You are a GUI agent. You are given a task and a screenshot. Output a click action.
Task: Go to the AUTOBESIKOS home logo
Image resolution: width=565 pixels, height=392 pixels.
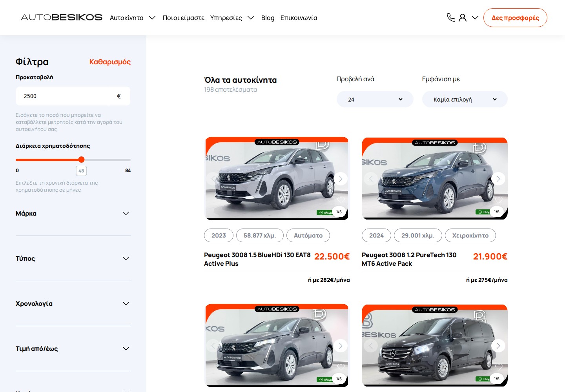[x=62, y=18]
